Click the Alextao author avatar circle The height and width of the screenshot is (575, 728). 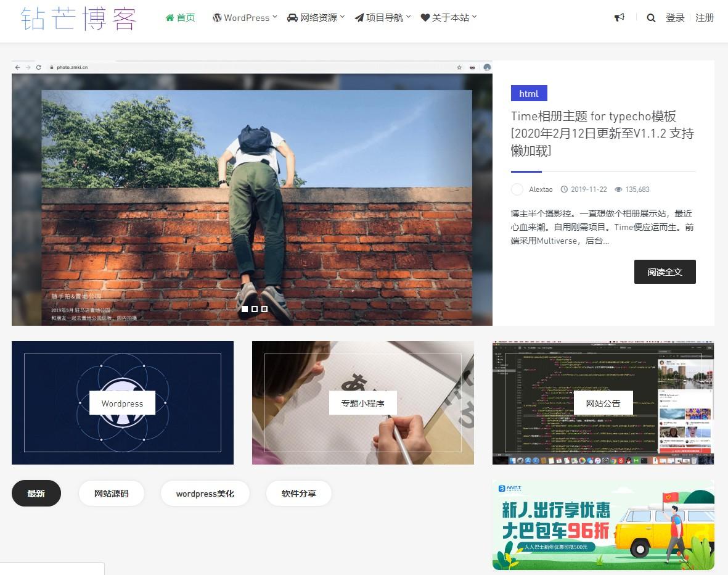click(x=517, y=189)
